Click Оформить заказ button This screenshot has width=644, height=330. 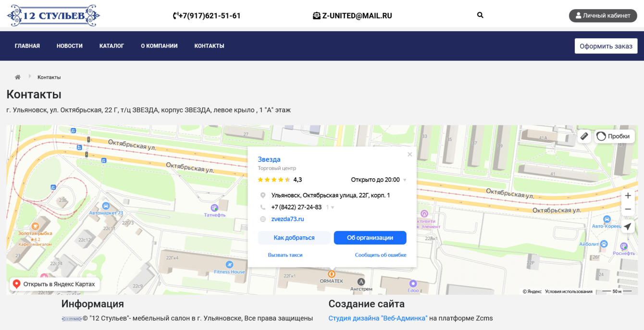click(606, 46)
